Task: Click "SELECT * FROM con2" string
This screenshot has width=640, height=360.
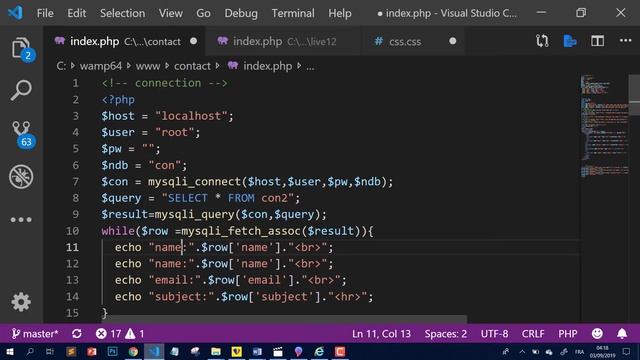Action: (x=228, y=198)
